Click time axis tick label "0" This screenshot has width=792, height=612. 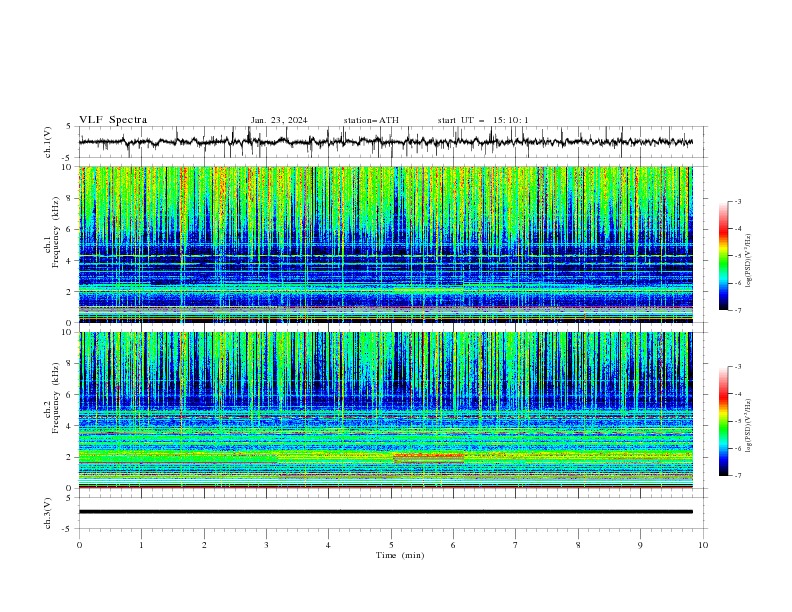pyautogui.click(x=79, y=545)
